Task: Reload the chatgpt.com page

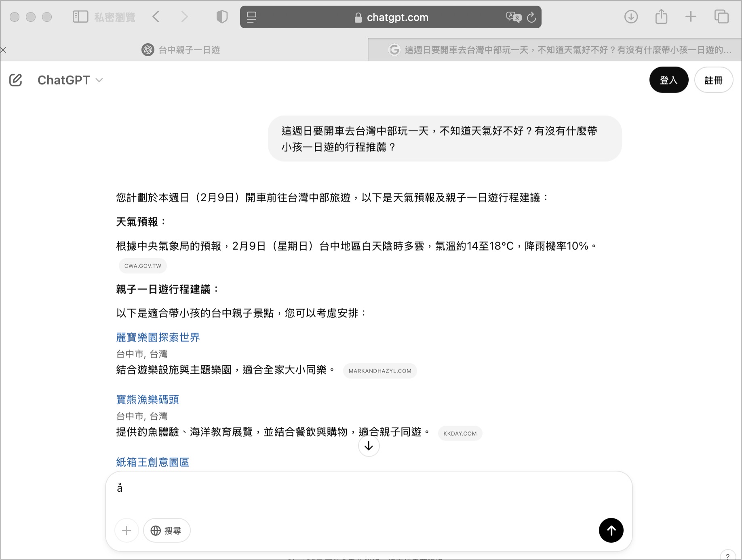Action: tap(531, 17)
